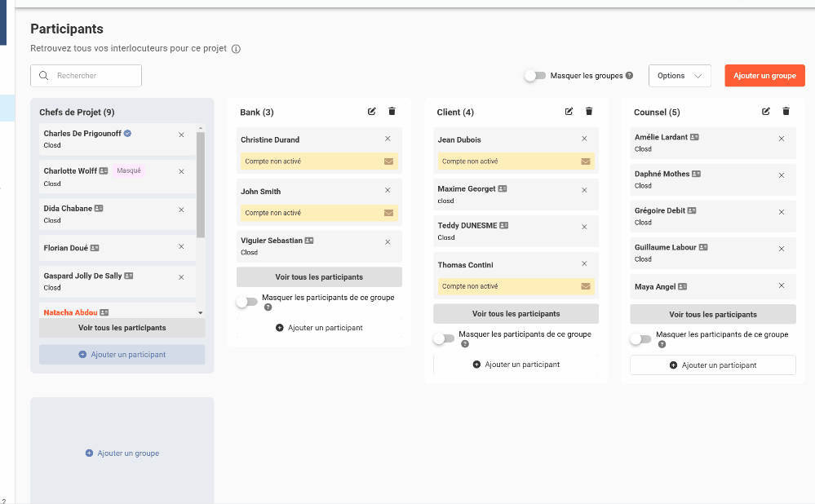Viewport: 815px width, 504px height.
Task: Remove Maxime Georget from Client group
Action: tap(584, 190)
